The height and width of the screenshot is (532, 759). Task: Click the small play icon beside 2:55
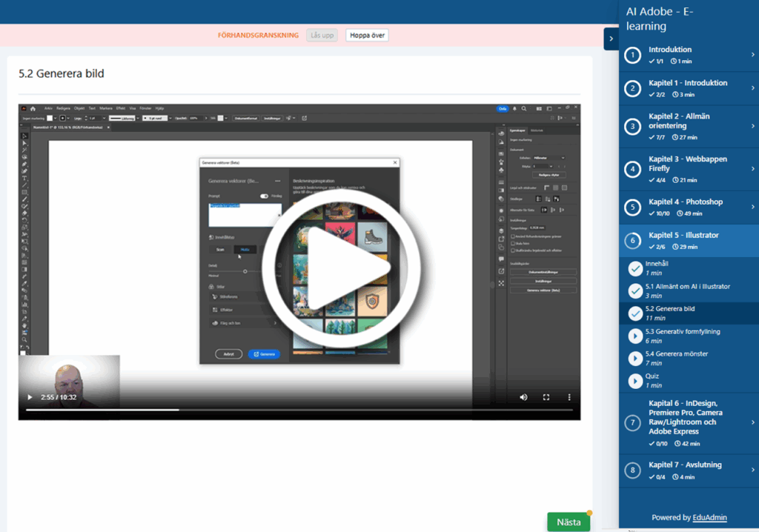point(30,397)
